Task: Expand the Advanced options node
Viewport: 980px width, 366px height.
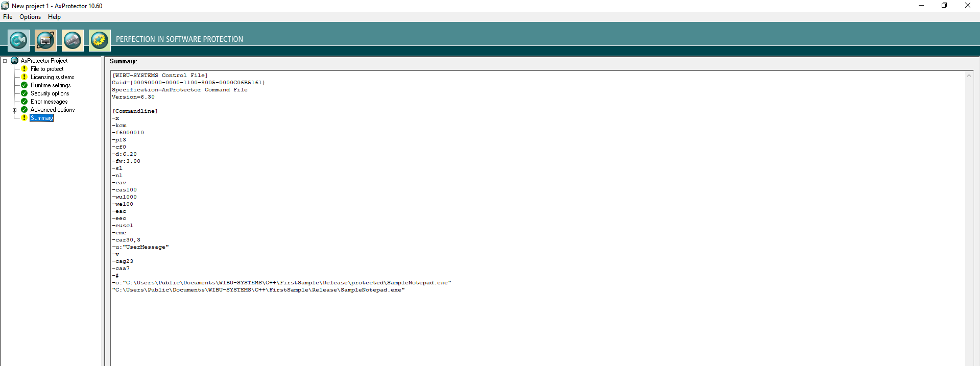Action: click(x=15, y=110)
